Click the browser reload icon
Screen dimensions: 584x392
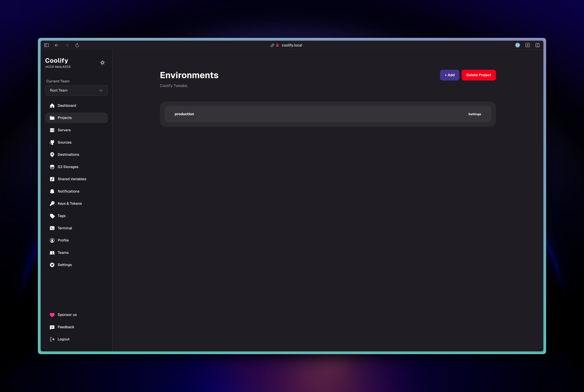(77, 45)
